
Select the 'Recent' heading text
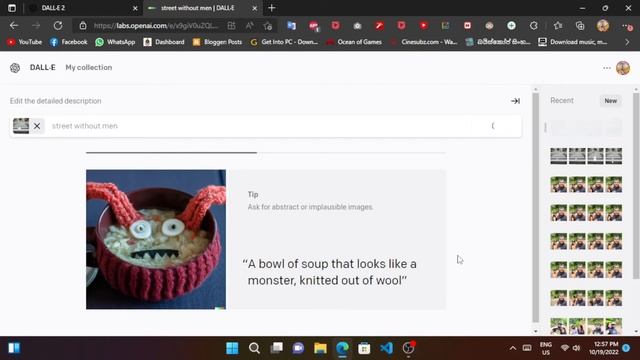pos(562,100)
